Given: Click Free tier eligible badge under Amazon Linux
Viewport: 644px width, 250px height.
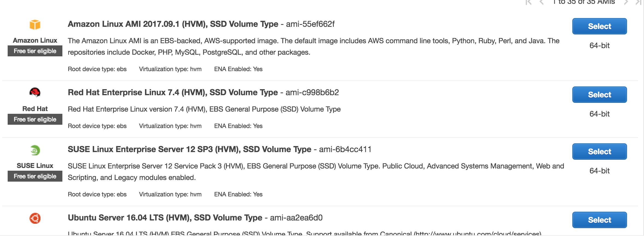Looking at the screenshot, I should pos(35,51).
